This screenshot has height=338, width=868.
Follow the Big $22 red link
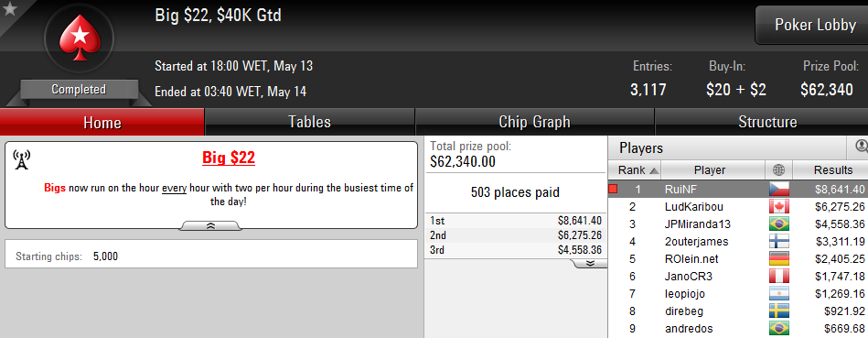[x=229, y=158]
